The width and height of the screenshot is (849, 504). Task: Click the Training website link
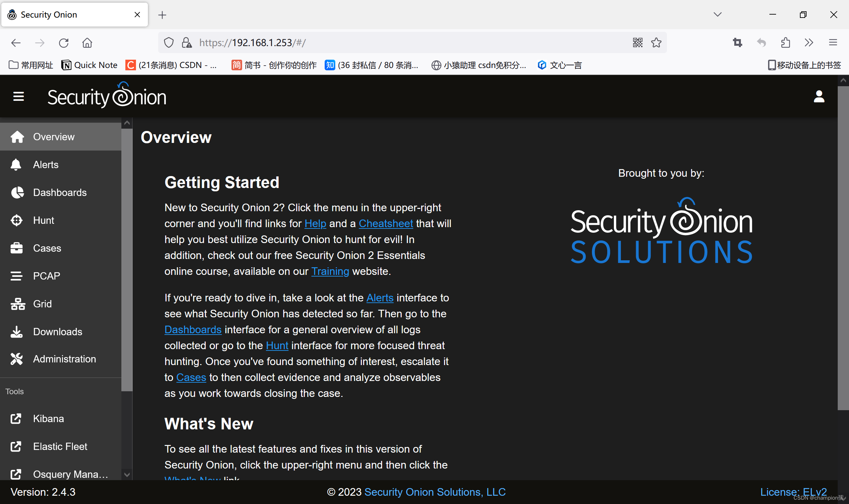click(x=330, y=271)
